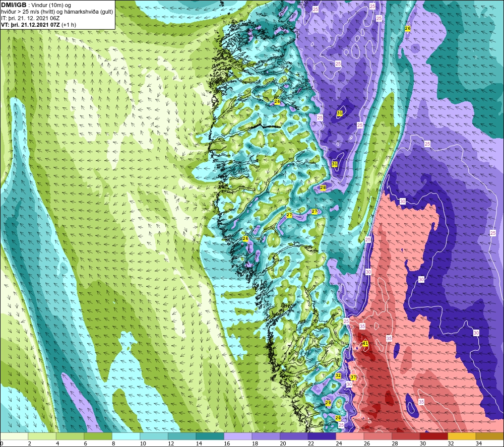
Task: Click the yellow max gust label 29
Action: tap(328, 403)
